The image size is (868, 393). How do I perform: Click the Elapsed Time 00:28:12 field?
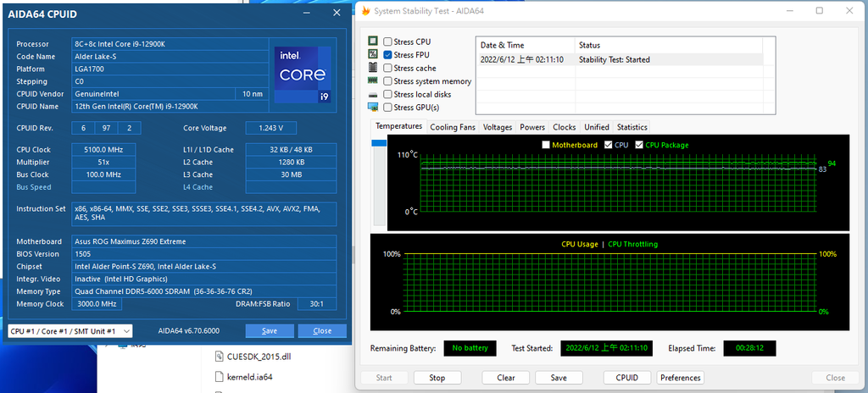tap(749, 348)
